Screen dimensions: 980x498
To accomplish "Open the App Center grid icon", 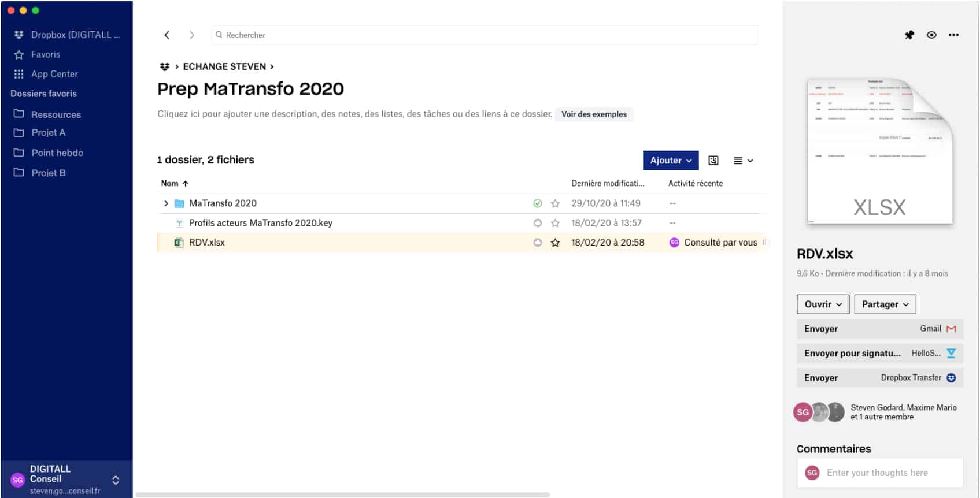I will (x=19, y=74).
